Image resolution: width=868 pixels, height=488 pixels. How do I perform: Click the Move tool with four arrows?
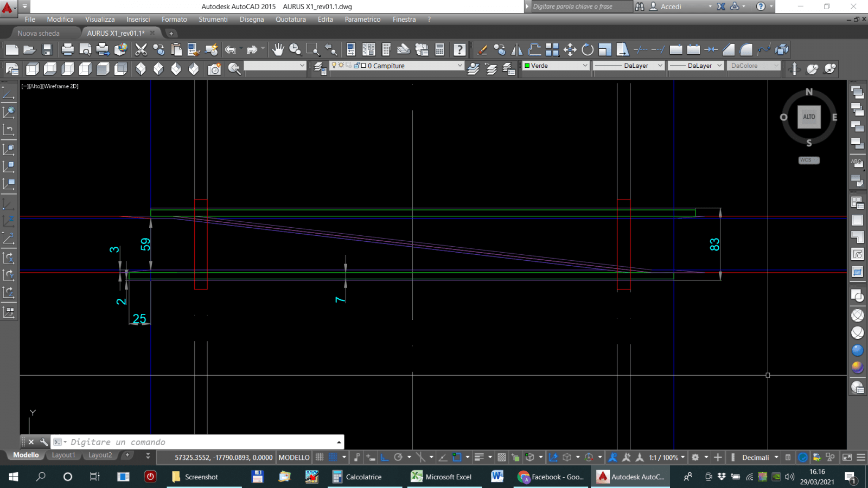click(570, 50)
